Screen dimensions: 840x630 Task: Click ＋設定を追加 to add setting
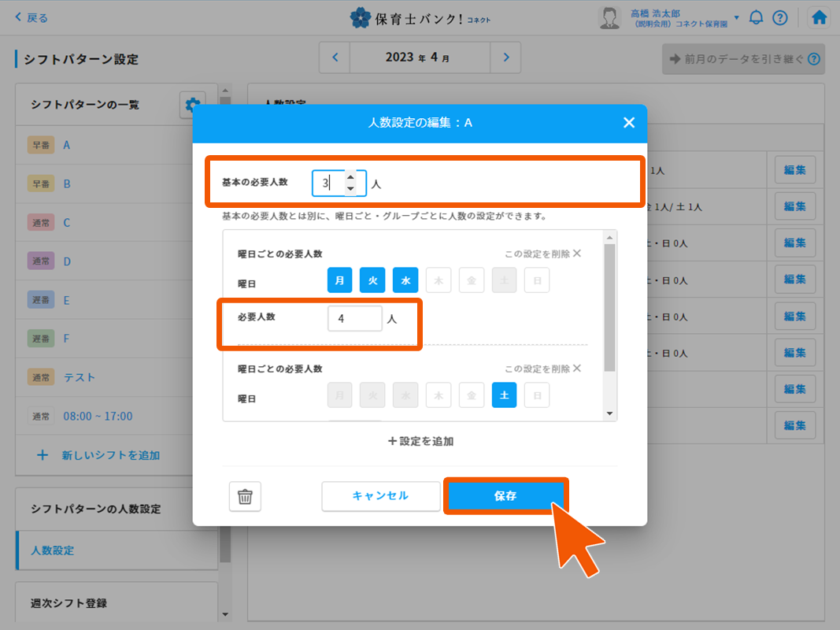point(420,441)
